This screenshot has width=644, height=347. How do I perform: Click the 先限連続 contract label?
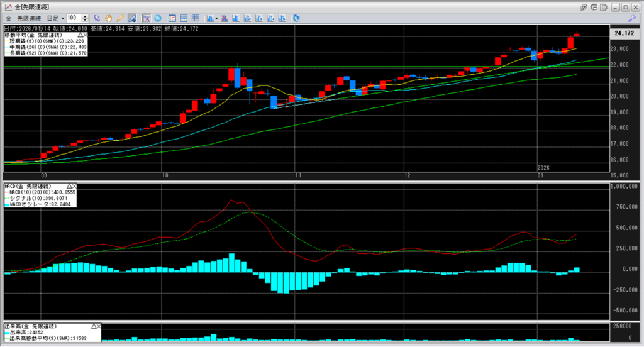pyautogui.click(x=29, y=18)
